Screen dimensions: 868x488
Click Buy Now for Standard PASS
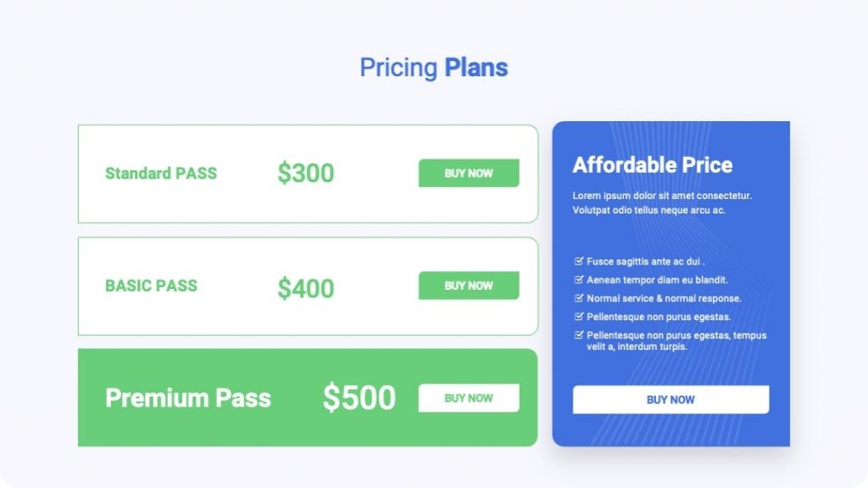468,173
